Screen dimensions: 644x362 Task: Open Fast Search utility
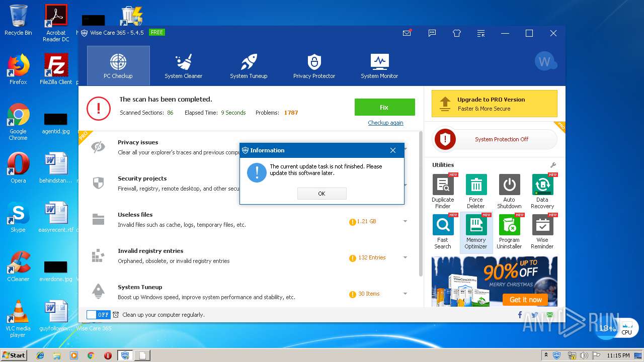click(x=443, y=231)
